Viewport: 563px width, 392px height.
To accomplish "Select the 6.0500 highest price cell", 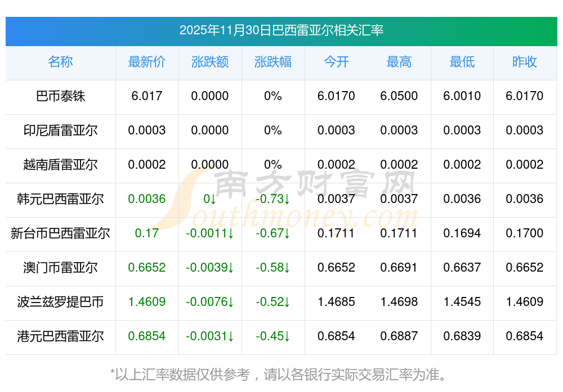I will [399, 96].
